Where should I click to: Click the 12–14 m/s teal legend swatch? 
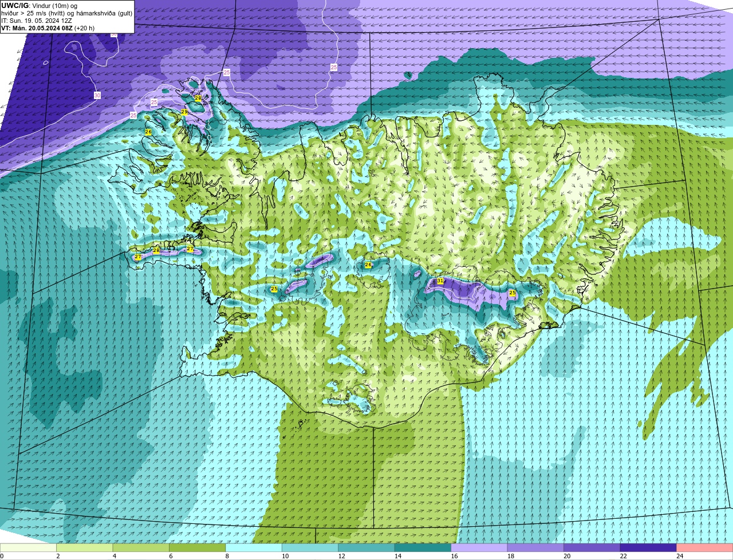pos(366,547)
